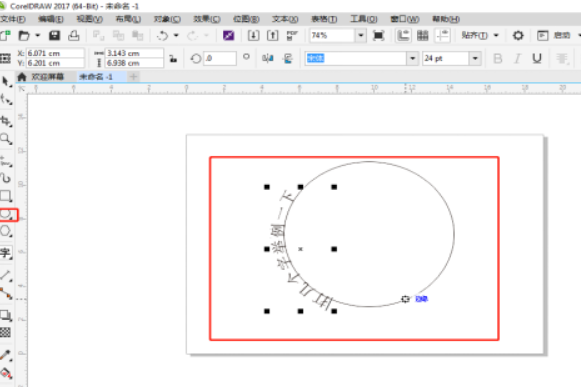Toggle Underline formatting

(x=537, y=58)
